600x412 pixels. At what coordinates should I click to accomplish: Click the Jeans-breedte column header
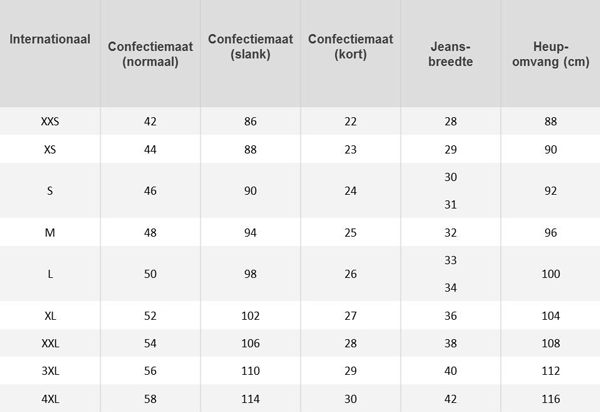pos(450,54)
